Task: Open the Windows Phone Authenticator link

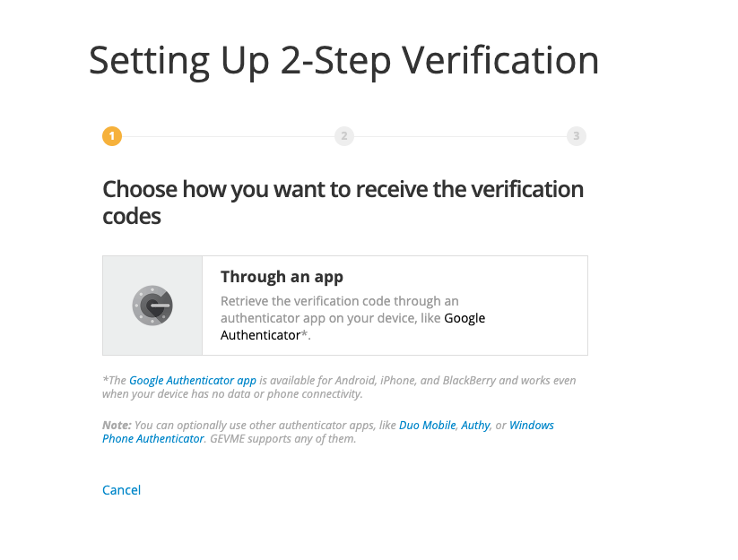Action: tap(532, 425)
